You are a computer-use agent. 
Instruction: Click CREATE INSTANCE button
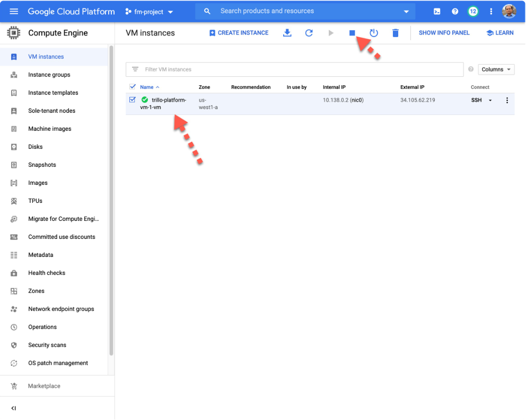point(239,33)
